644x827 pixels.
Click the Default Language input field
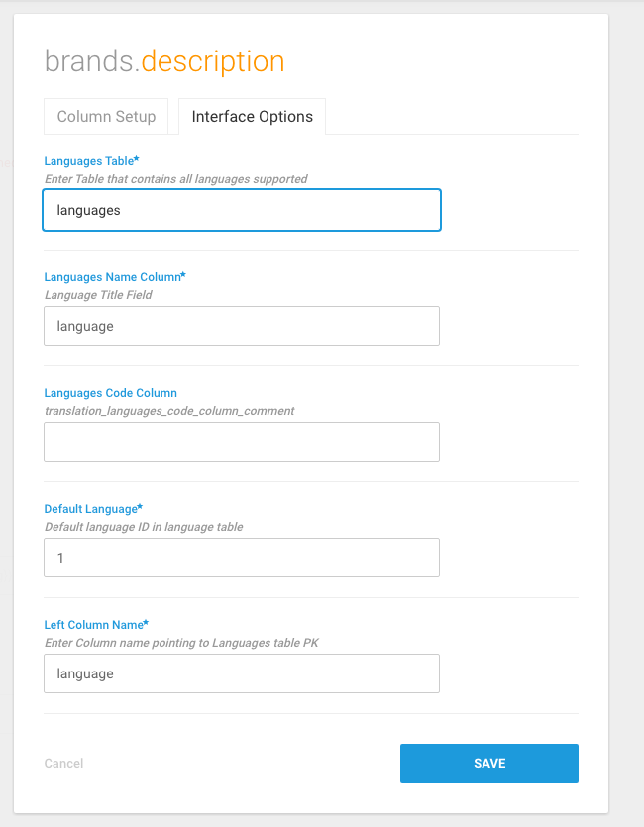(x=242, y=558)
